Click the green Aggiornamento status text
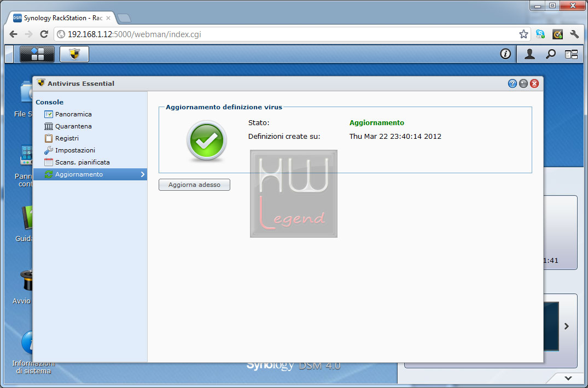Viewport: 588px width, 388px height. tap(376, 123)
